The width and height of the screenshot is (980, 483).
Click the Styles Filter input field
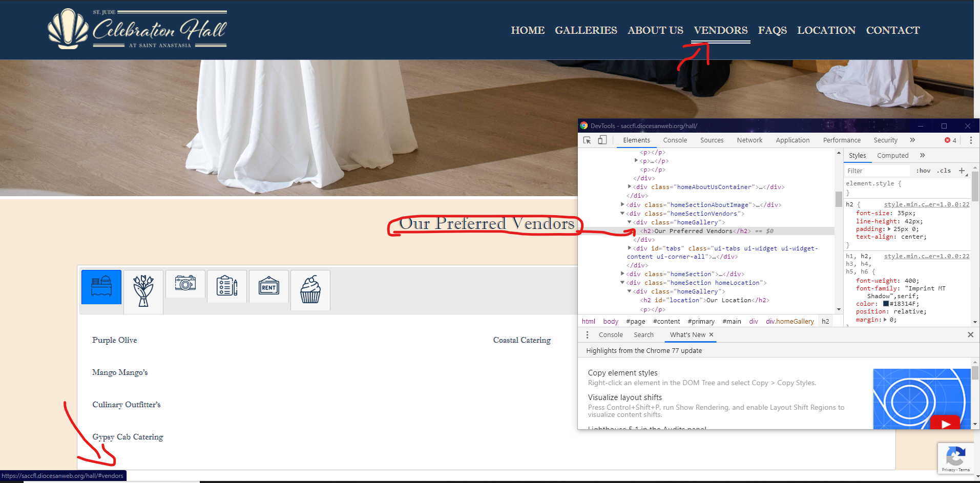pos(877,171)
